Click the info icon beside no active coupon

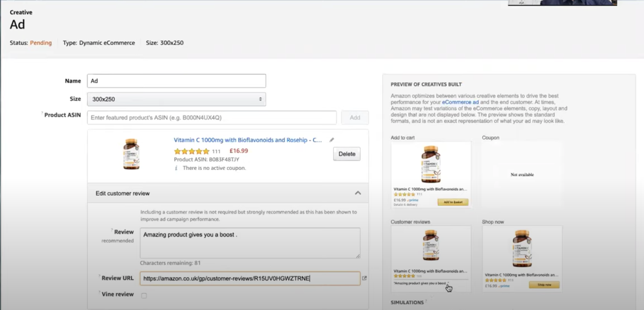point(176,168)
